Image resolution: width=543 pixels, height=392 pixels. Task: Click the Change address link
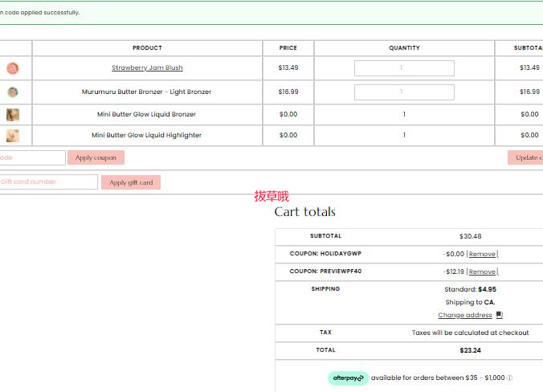465,315
